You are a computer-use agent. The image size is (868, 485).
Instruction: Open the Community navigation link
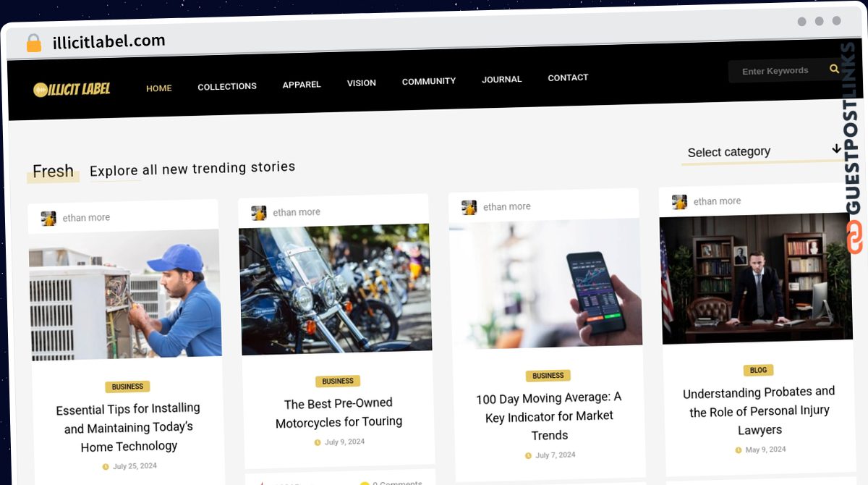(429, 81)
